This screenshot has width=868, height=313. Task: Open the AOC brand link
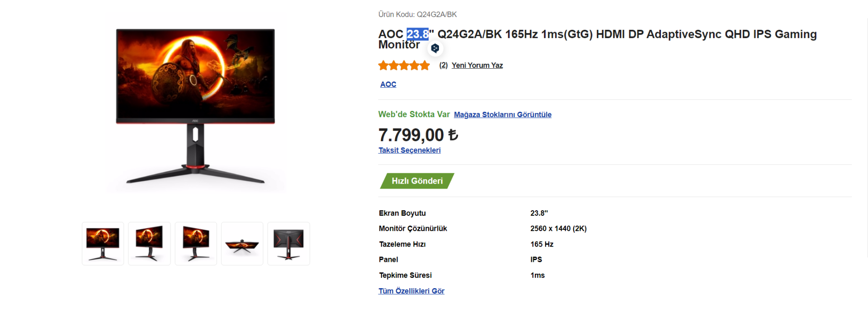click(x=388, y=84)
